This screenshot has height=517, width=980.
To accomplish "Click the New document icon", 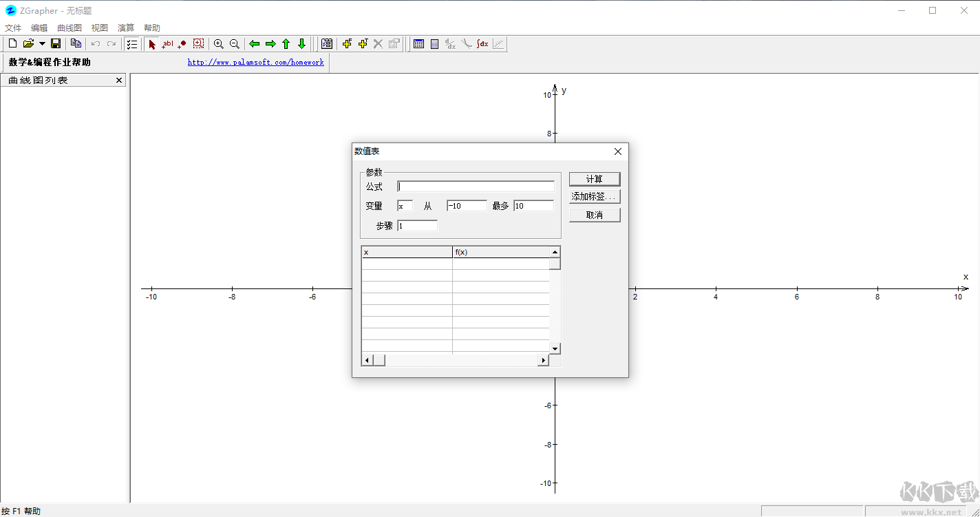I will tap(12, 44).
